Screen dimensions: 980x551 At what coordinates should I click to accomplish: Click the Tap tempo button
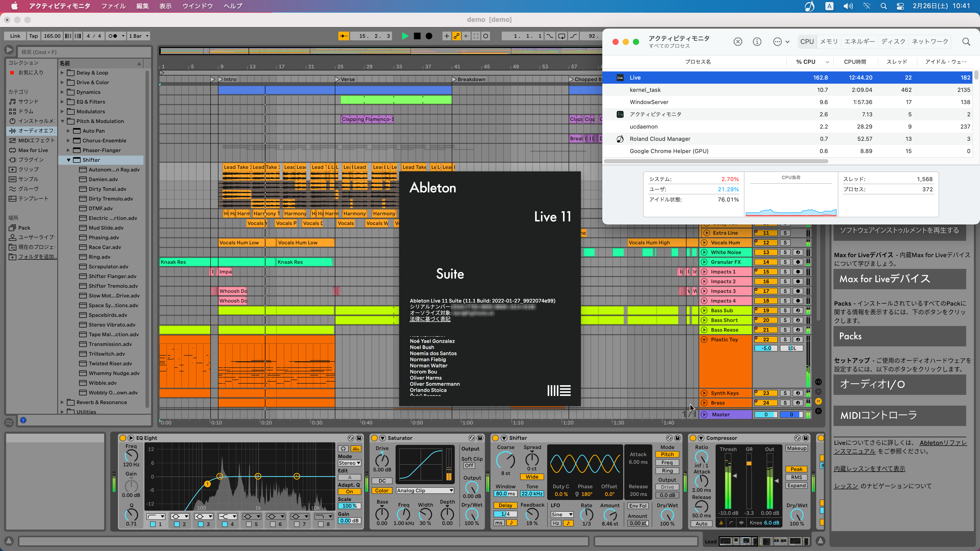coord(33,36)
